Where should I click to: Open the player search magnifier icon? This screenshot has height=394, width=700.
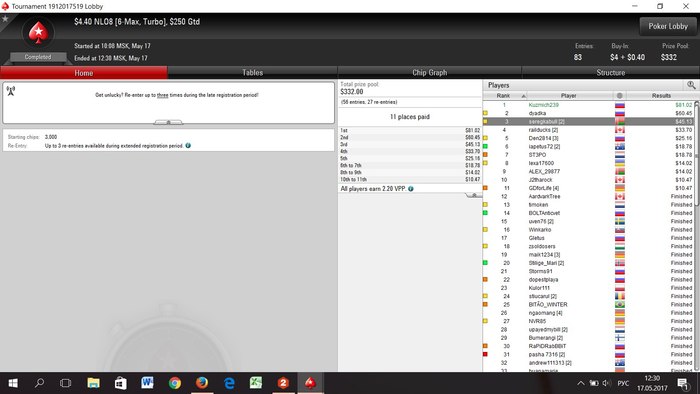691,85
